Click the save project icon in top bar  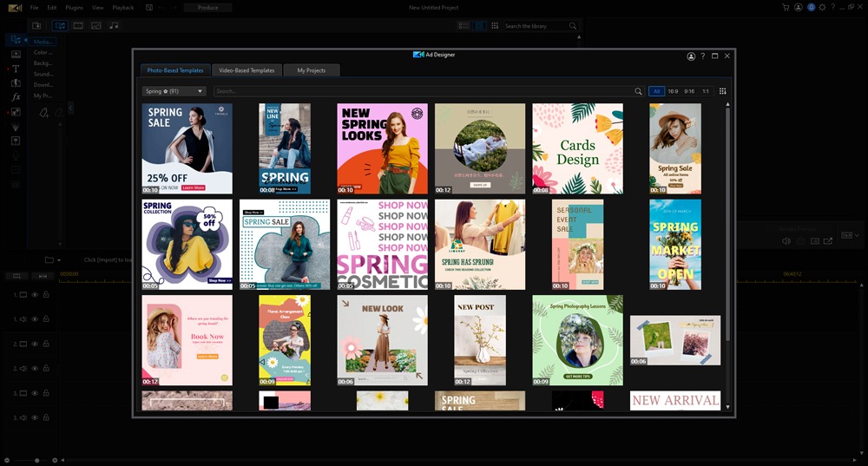(149, 8)
